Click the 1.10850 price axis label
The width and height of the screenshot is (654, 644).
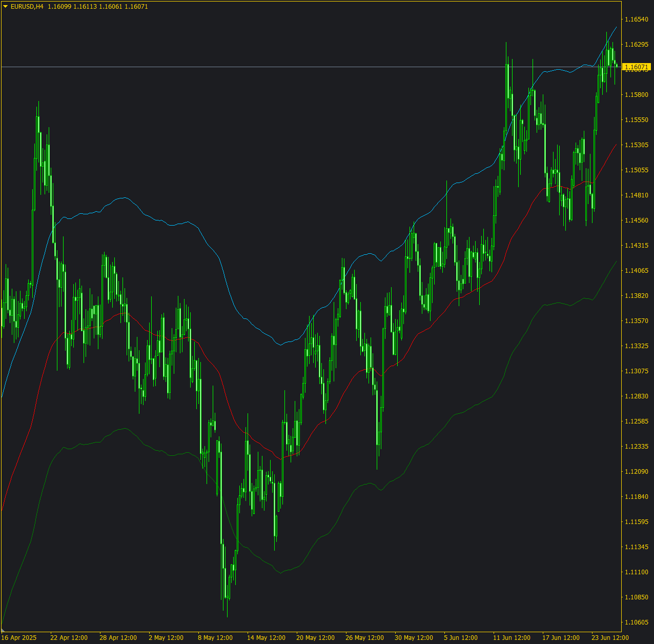pos(637,597)
